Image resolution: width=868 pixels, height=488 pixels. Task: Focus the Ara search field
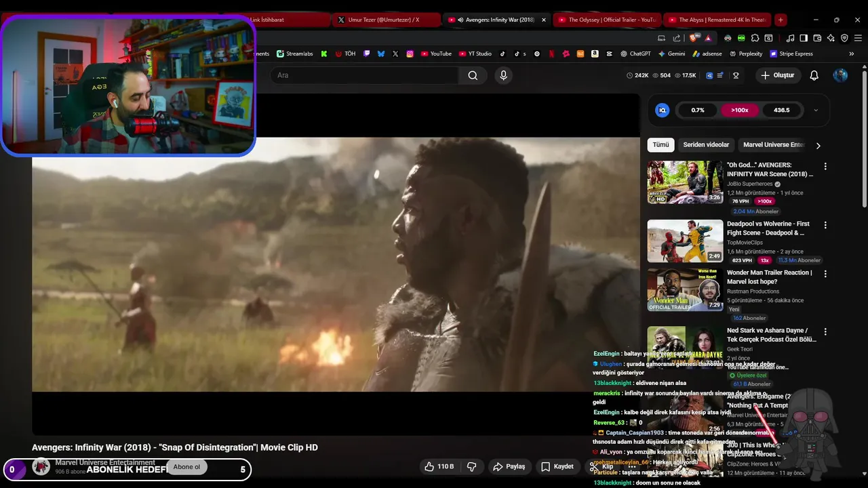pos(365,75)
